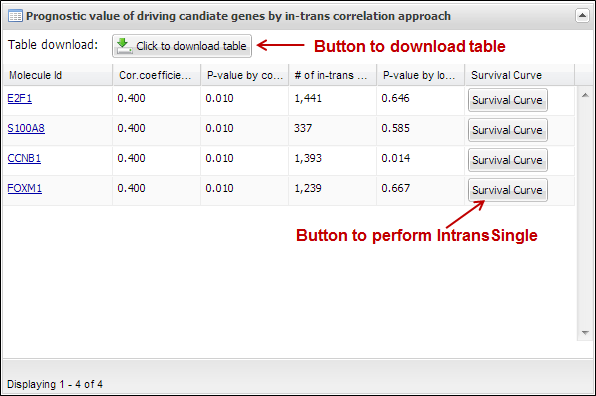The image size is (596, 396).
Task: Select the 337 in-trans count cell
Action: [x=333, y=130]
